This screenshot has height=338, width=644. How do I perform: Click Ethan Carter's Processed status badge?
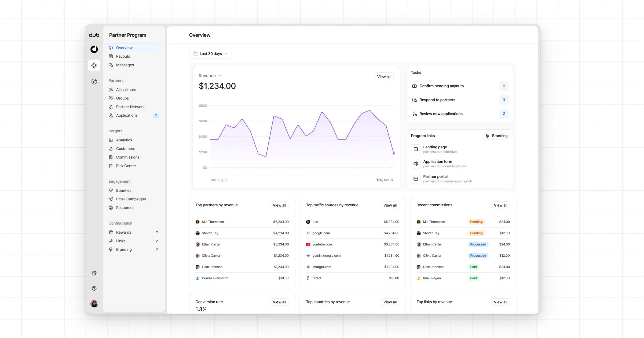click(x=478, y=244)
